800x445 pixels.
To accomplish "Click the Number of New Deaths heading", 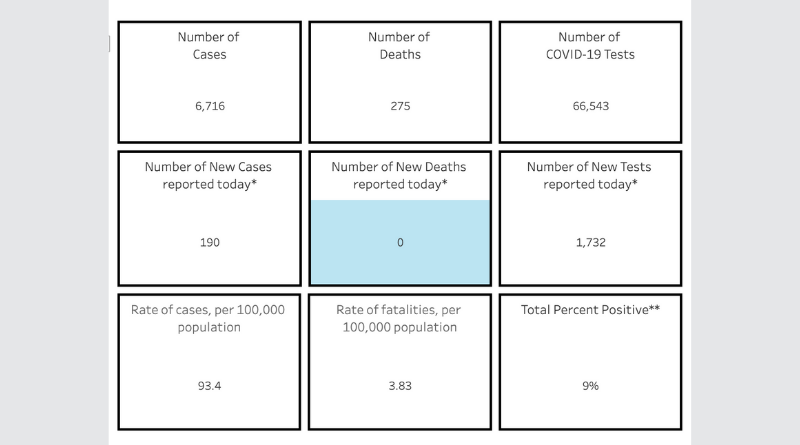I will [400, 175].
